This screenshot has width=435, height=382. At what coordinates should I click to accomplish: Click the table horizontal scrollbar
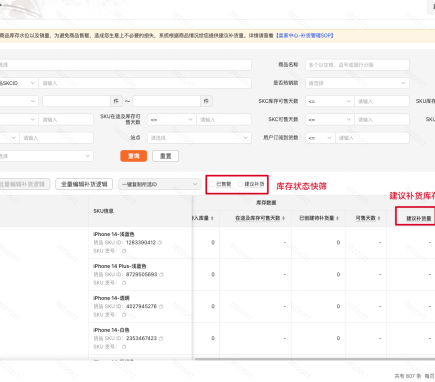315,359
